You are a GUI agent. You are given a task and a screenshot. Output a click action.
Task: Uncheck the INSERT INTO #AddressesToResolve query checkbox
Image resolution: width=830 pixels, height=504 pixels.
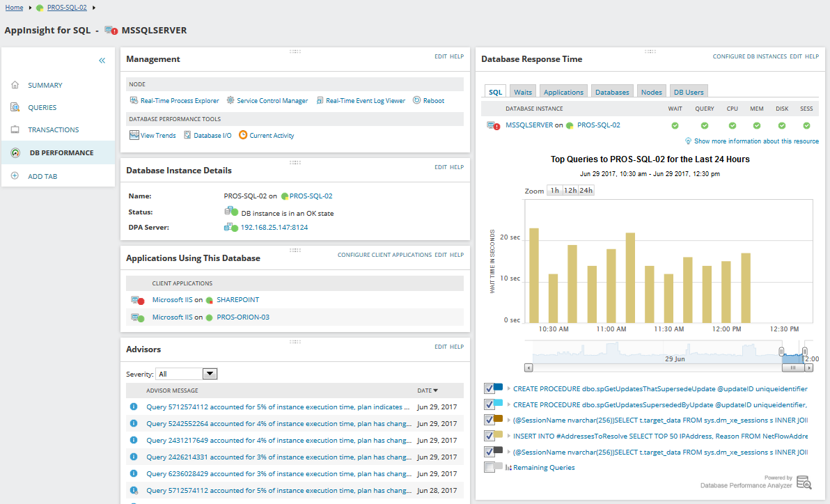(x=489, y=436)
